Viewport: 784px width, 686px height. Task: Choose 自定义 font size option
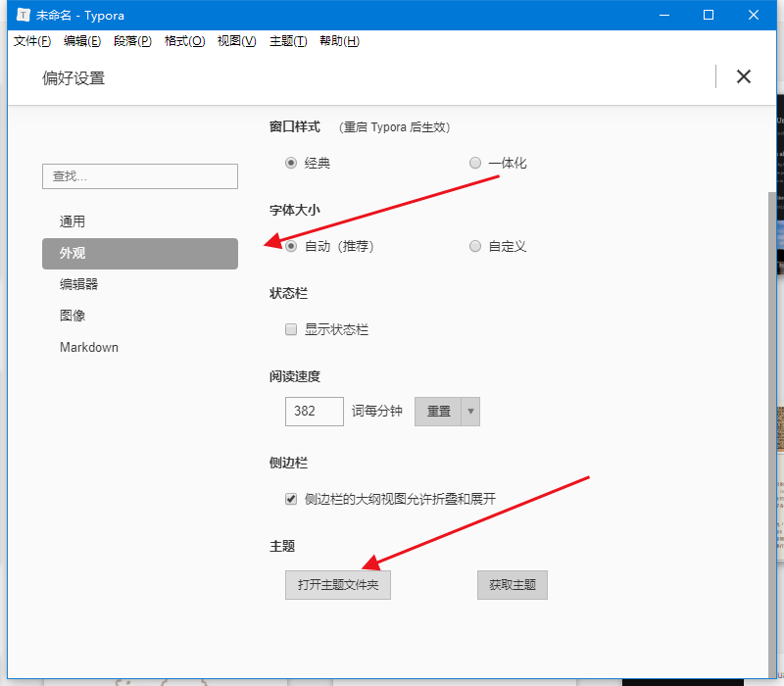pyautogui.click(x=475, y=246)
